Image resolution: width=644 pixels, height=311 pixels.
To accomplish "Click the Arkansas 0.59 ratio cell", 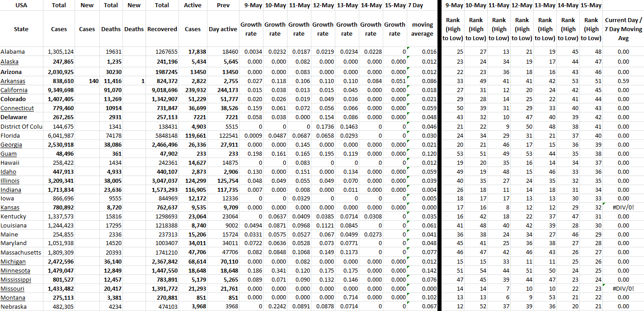I will (x=623, y=81).
